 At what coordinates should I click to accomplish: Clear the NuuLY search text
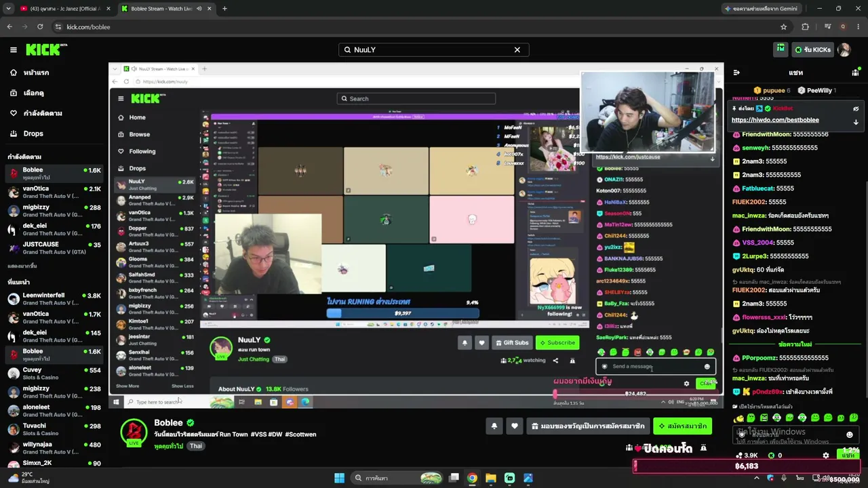(x=517, y=49)
